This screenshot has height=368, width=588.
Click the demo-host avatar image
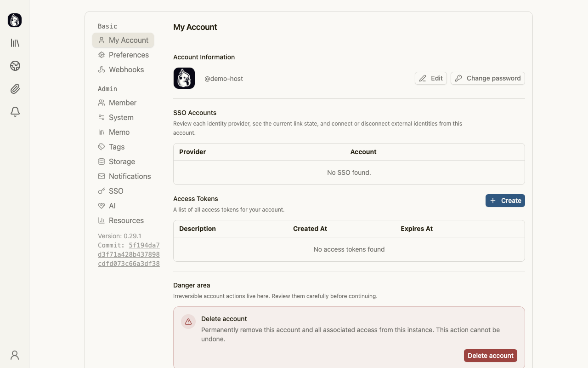(184, 78)
